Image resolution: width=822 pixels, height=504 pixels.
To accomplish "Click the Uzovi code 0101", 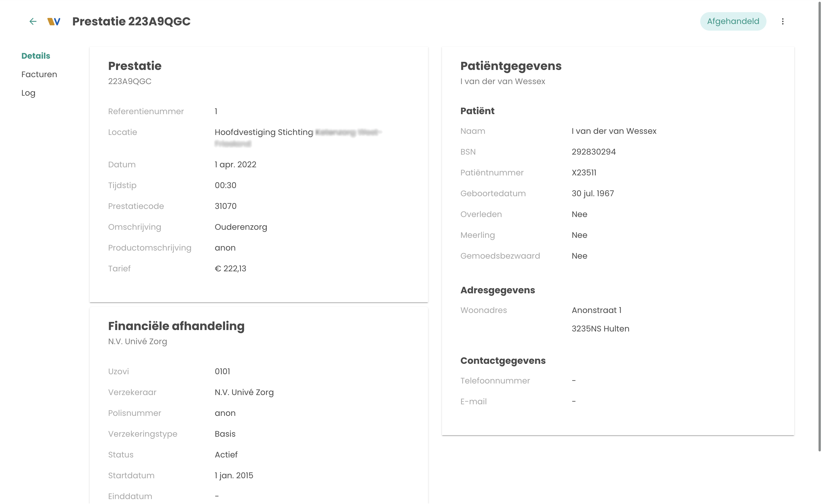I will point(222,371).
